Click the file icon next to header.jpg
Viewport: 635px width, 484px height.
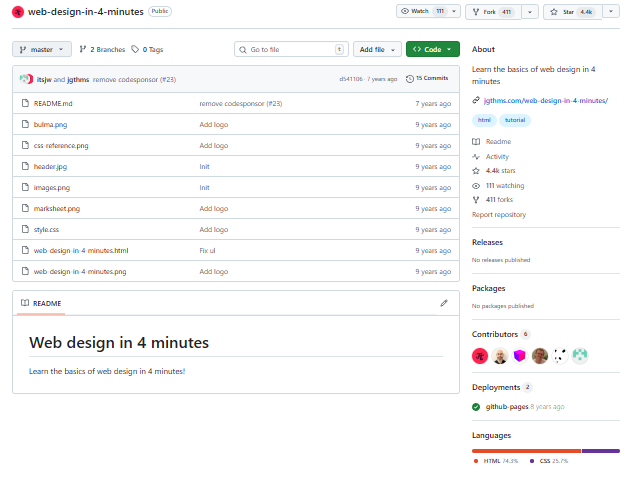25,166
